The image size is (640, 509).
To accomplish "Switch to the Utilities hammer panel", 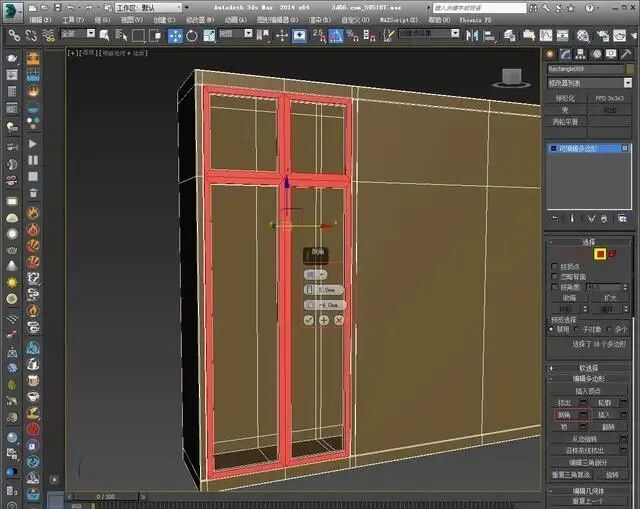I will pyautogui.click(x=626, y=54).
